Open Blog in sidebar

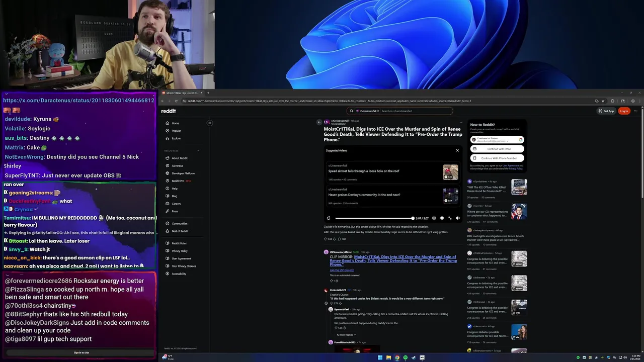click(172, 196)
